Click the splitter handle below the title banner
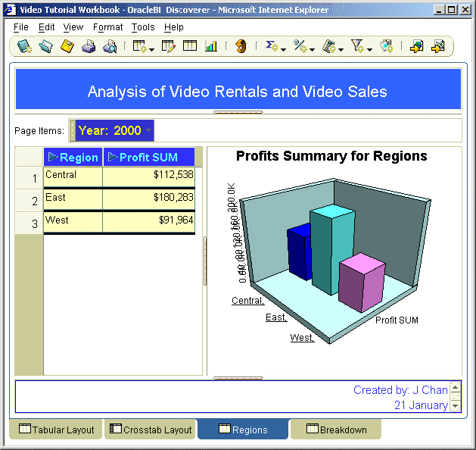 pos(238,112)
